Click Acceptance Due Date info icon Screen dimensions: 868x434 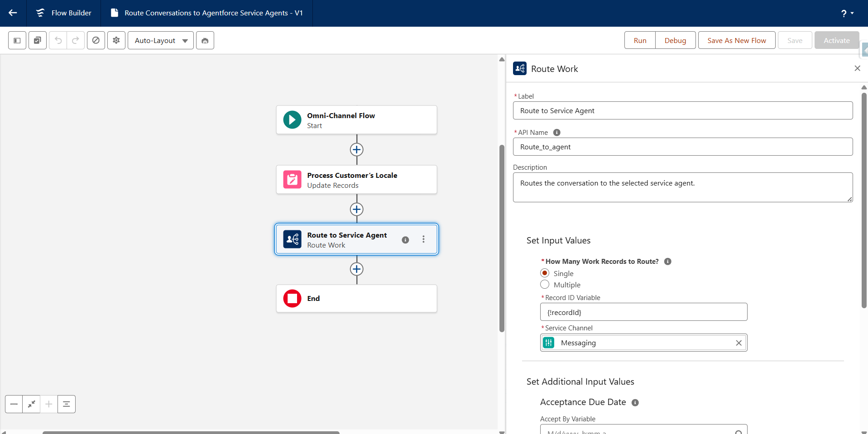pos(635,403)
